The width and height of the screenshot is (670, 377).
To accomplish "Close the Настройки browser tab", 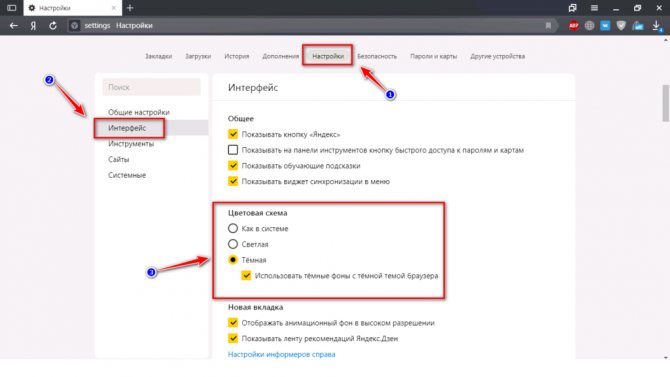I will coord(114,8).
